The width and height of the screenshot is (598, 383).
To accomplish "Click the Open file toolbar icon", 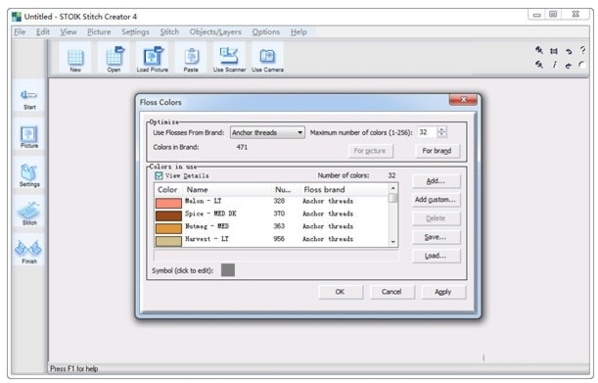I will pos(114,59).
